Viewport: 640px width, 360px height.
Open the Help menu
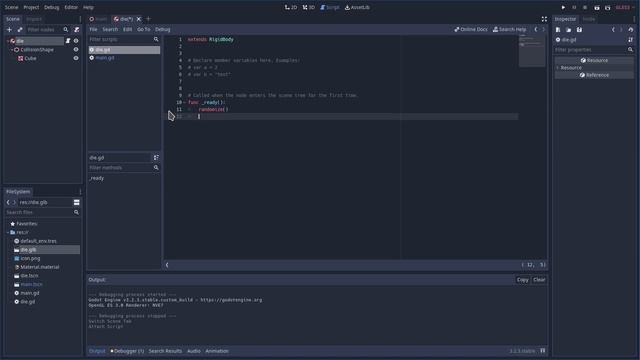(88, 7)
